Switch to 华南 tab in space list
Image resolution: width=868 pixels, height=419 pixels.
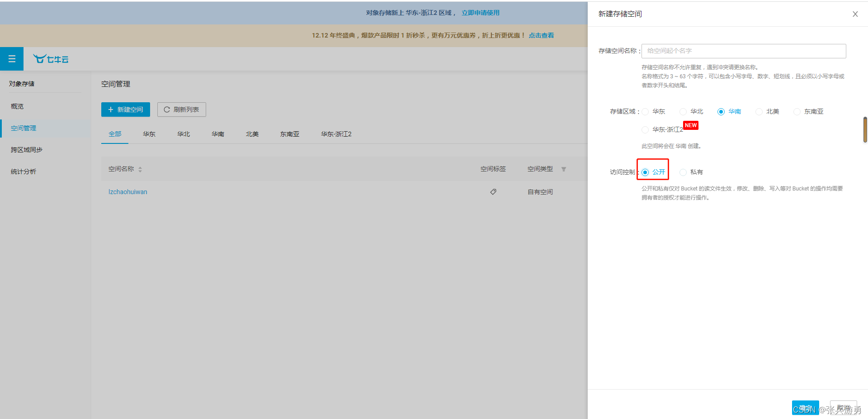[x=218, y=134]
